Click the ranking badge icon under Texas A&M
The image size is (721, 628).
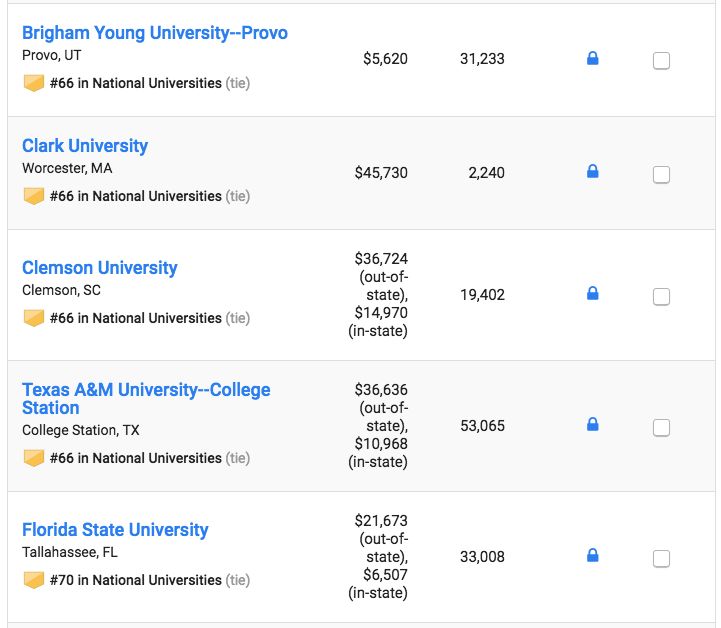click(34, 458)
